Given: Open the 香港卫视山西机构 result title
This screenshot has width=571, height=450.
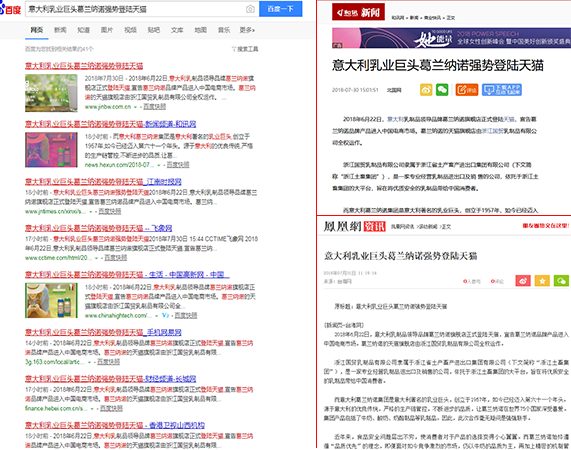Looking at the screenshot, I should click(115, 426).
